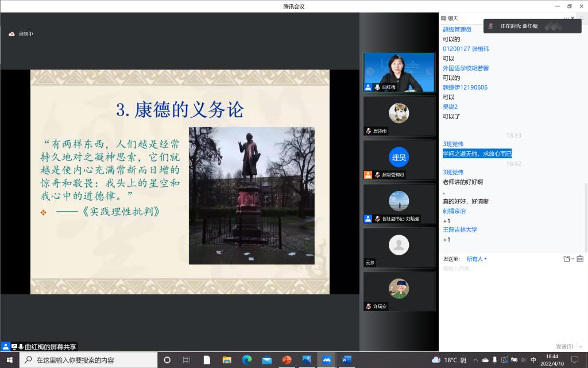The height and width of the screenshot is (368, 588).
Task: Open PowerPoint from the taskbar
Action: tap(287, 360)
